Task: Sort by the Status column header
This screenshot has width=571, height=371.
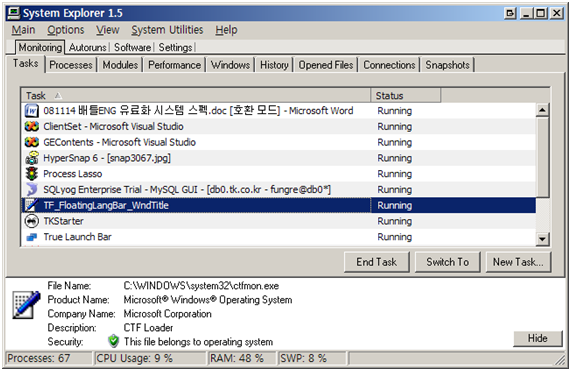Action: [x=406, y=96]
